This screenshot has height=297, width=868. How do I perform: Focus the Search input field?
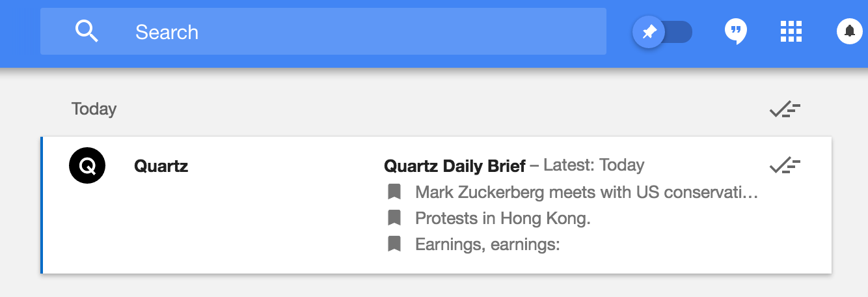click(323, 31)
